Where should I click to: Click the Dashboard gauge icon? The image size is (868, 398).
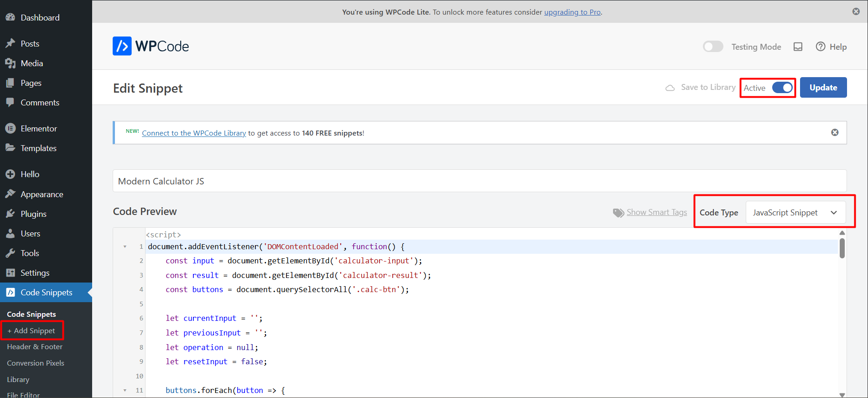tap(10, 17)
